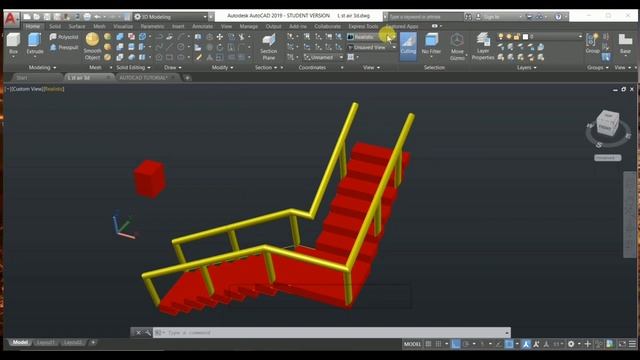
Task: Switch to the Visualize ribbon tab
Action: pyautogui.click(x=123, y=26)
